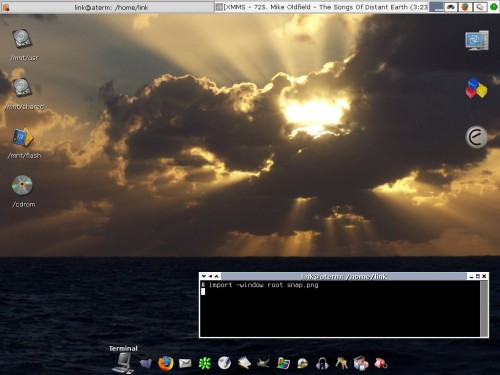This screenshot has height=375, width=500.
Task: Click the aterm window title bar
Action: (344, 276)
